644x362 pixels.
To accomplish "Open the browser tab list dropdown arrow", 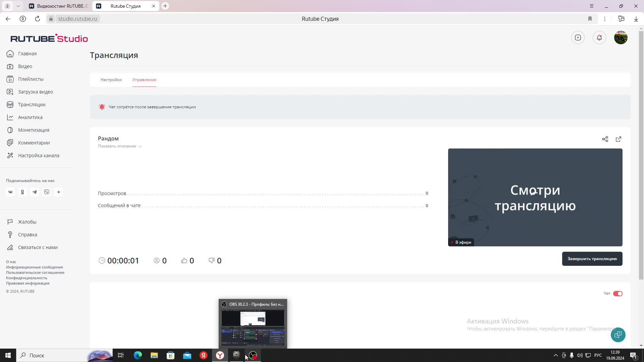I will tap(18, 6).
